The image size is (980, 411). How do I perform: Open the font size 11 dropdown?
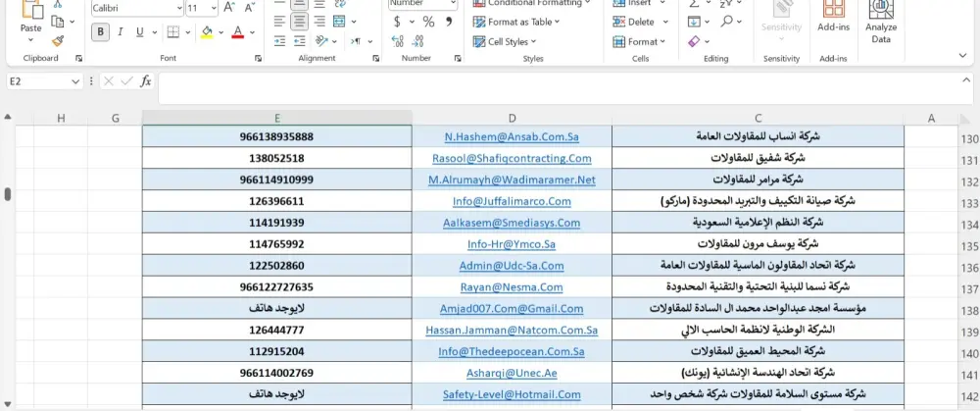click(x=214, y=8)
